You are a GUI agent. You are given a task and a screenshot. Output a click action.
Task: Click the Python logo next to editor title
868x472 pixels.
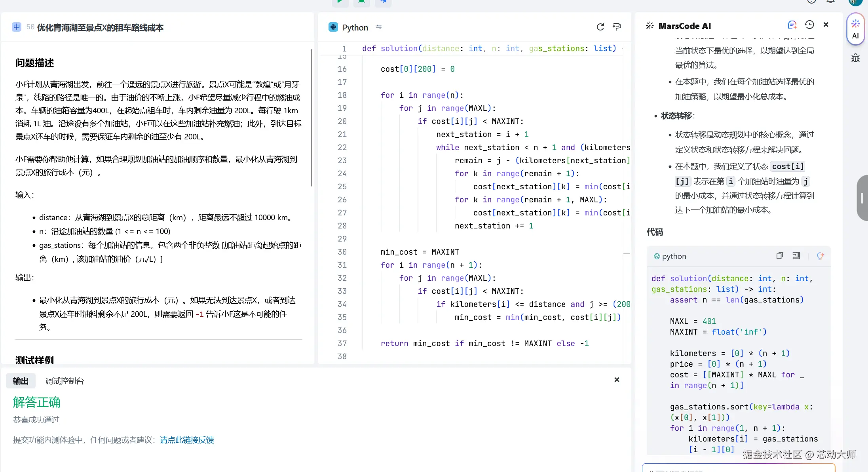[x=333, y=27]
